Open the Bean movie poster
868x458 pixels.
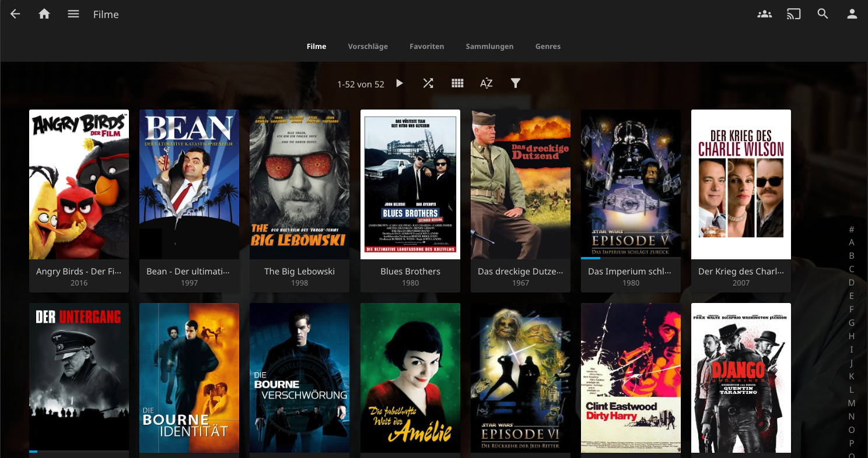point(189,184)
